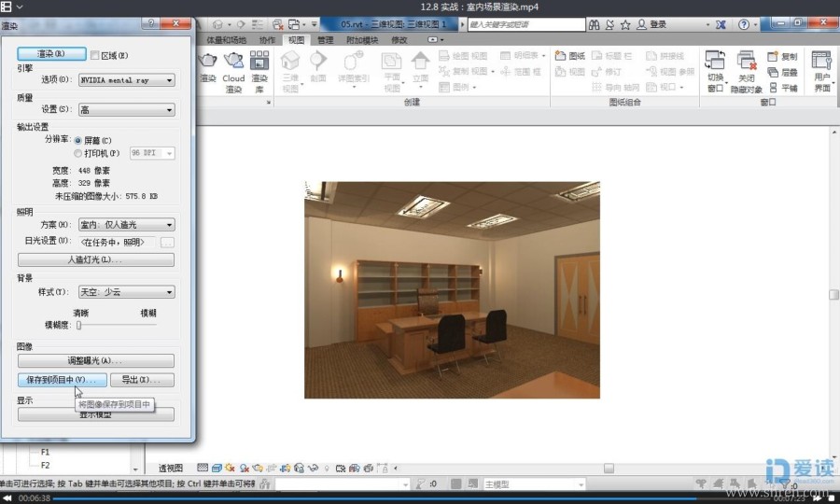Viewport: 840px width, 504px height.
Task: Click visual style cube icon in view bar
Action: tap(217, 469)
